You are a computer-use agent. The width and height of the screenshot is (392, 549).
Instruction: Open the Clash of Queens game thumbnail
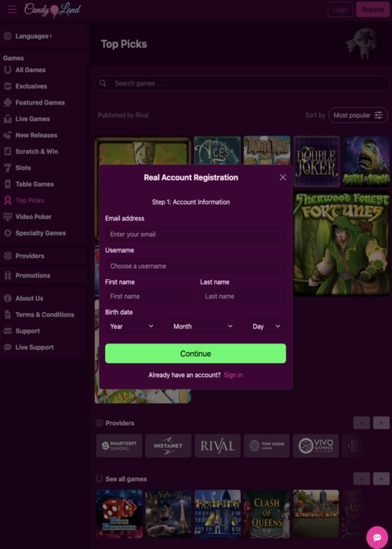(x=267, y=514)
